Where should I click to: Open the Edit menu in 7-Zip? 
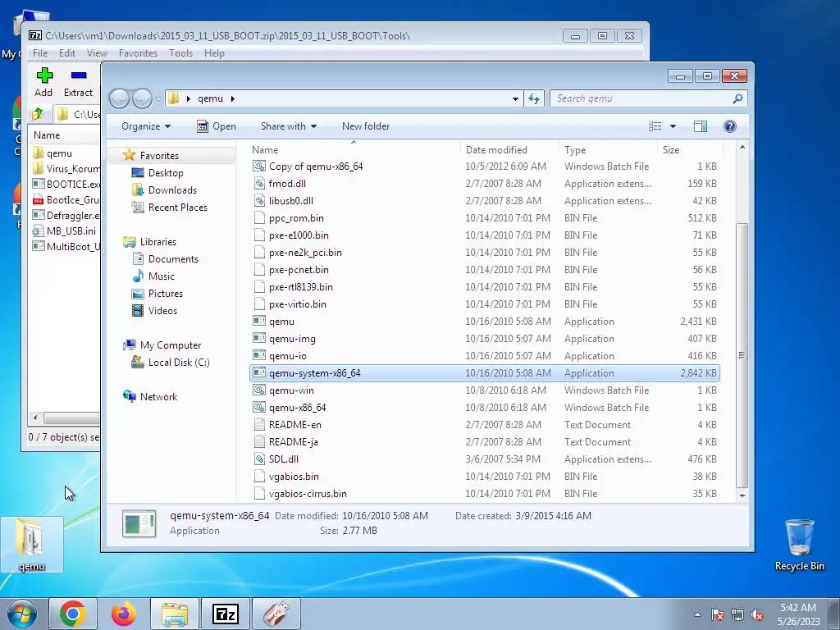[x=67, y=53]
